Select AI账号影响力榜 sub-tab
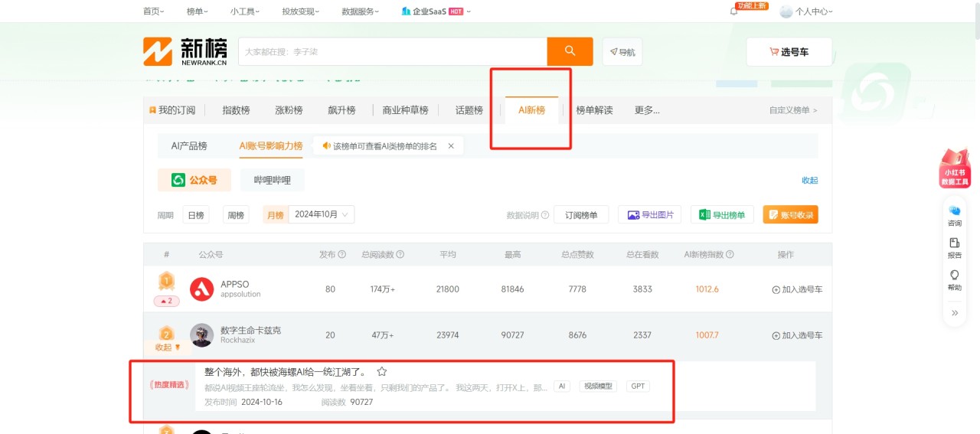Screen dimensions: 980x434 pos(271,145)
